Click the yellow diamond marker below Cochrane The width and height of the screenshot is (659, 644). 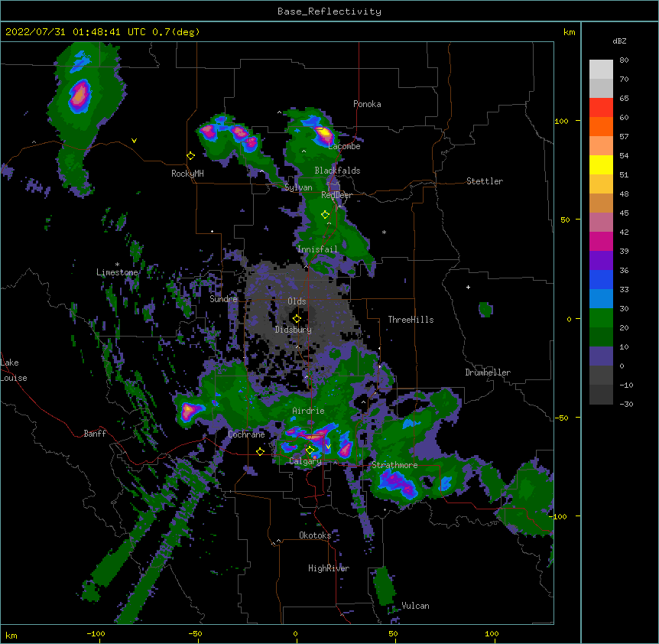(x=260, y=451)
